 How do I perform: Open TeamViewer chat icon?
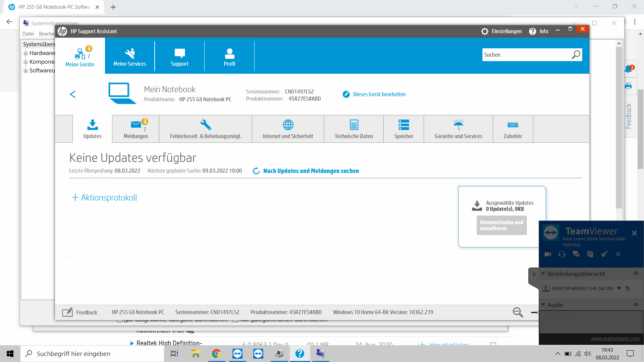click(x=576, y=254)
